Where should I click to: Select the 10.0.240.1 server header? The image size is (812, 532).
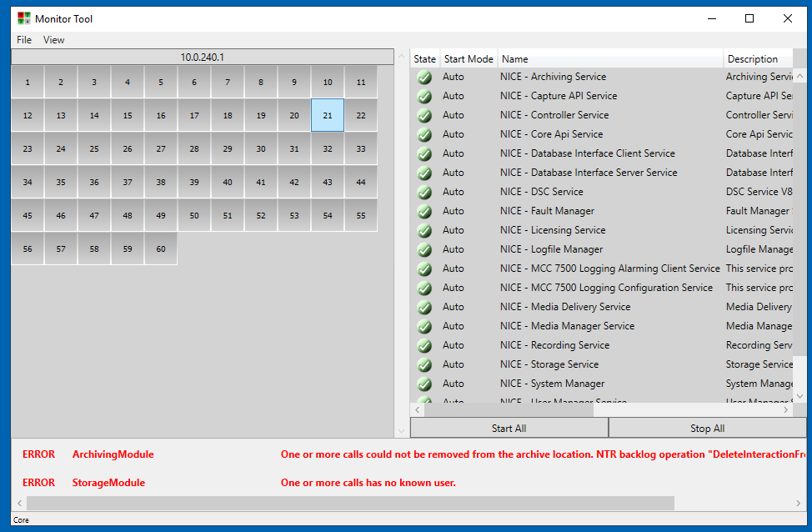203,57
